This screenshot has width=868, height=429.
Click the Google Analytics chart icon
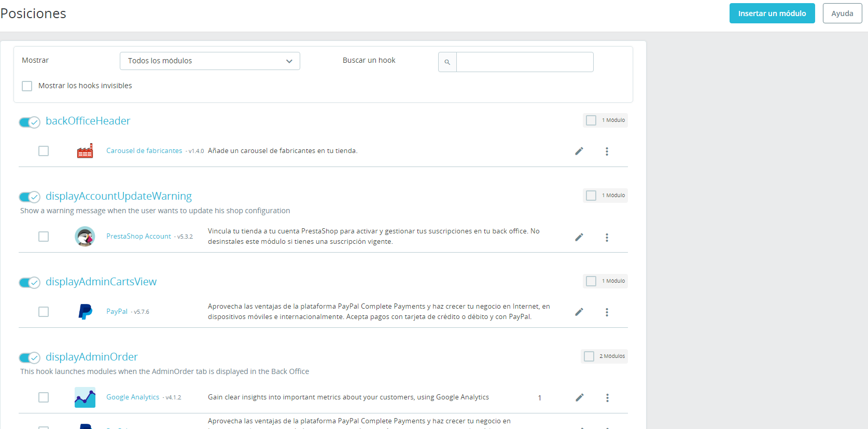[85, 397]
